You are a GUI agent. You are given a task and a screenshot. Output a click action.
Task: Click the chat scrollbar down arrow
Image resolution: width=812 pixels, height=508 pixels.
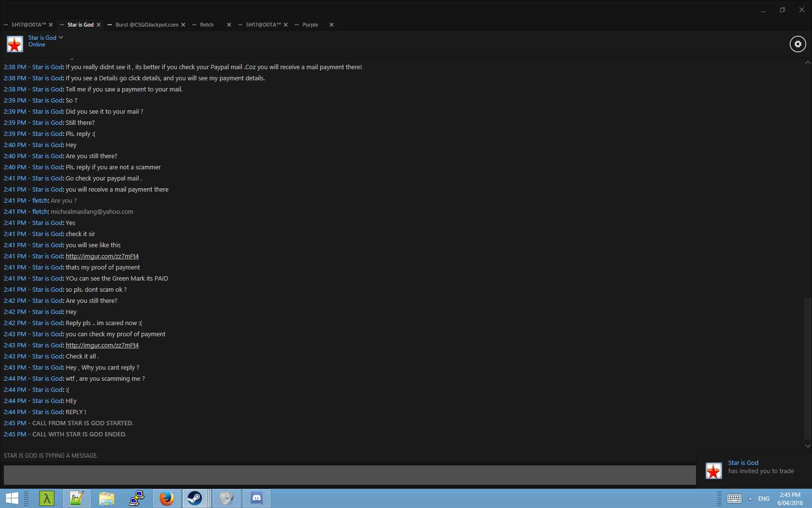point(808,446)
